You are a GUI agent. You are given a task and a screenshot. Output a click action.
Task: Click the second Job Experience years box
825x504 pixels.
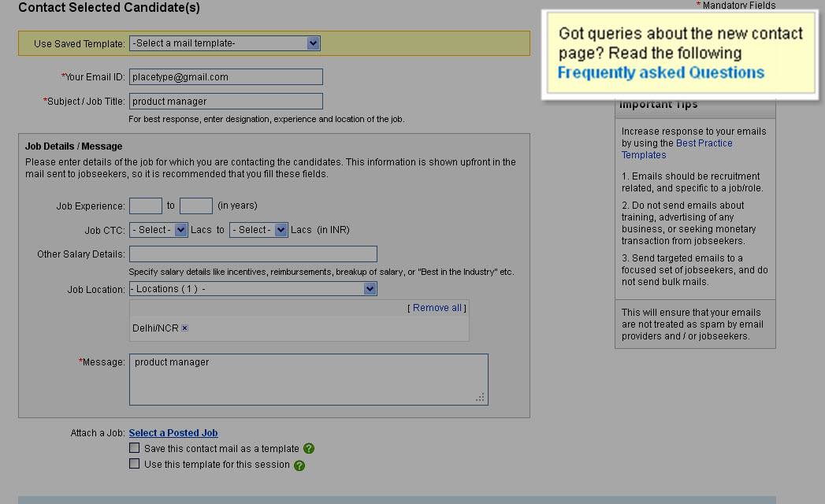click(x=195, y=205)
